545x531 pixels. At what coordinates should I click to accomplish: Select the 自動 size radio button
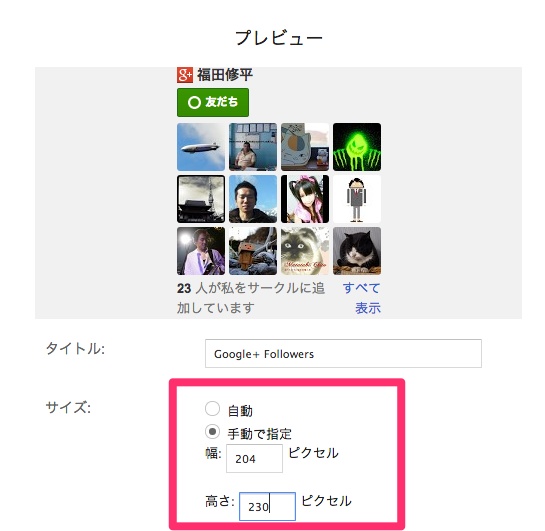tap(212, 409)
